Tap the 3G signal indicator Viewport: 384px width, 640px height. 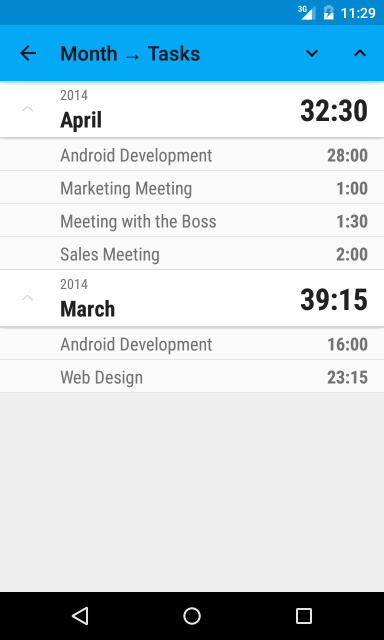(307, 13)
